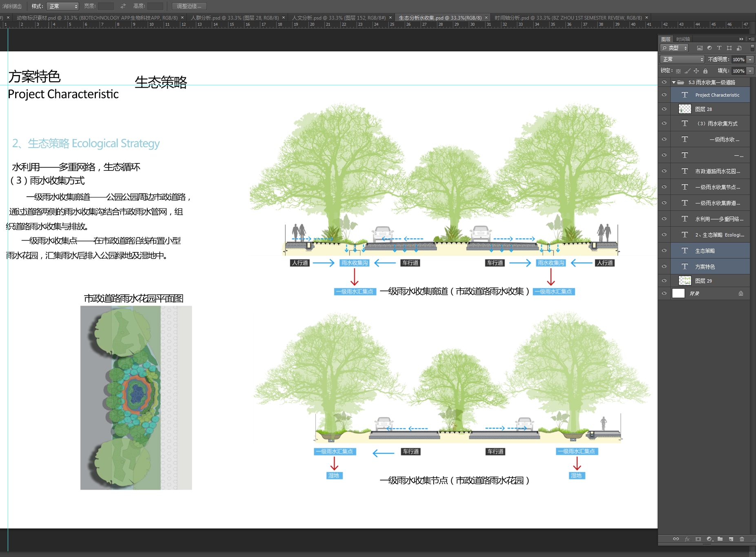Click the 宽度 width input field
The image size is (756, 557).
click(106, 6)
